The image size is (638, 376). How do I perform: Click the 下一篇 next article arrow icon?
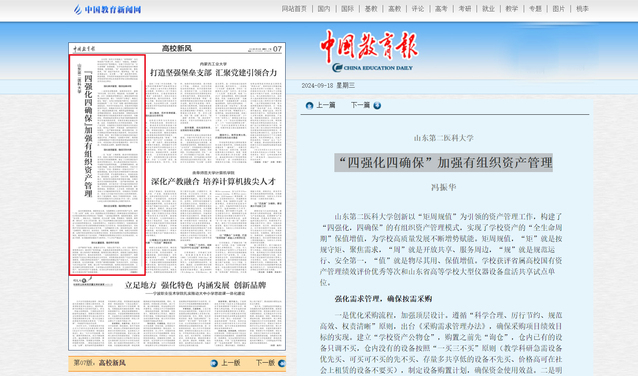tap(377, 105)
